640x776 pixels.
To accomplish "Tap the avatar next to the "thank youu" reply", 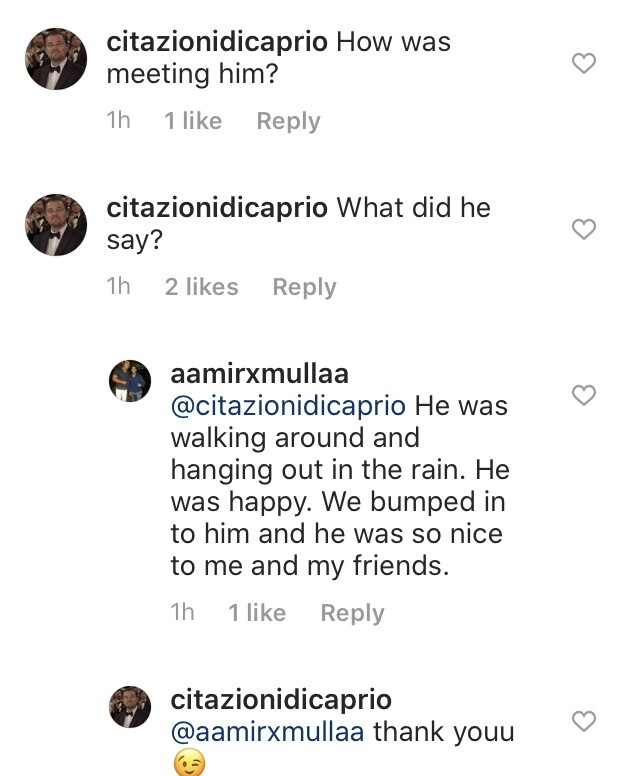I will pos(130,707).
